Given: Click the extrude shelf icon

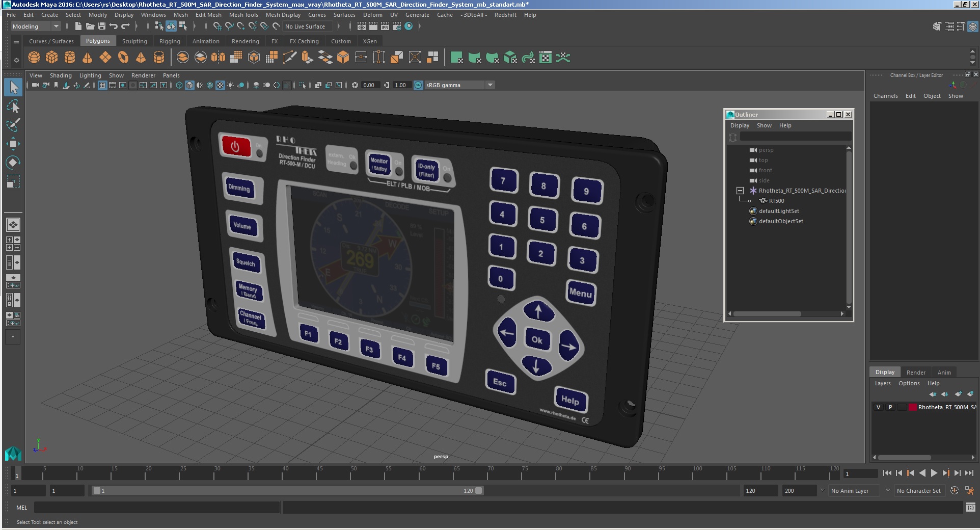Looking at the screenshot, I should tap(308, 58).
